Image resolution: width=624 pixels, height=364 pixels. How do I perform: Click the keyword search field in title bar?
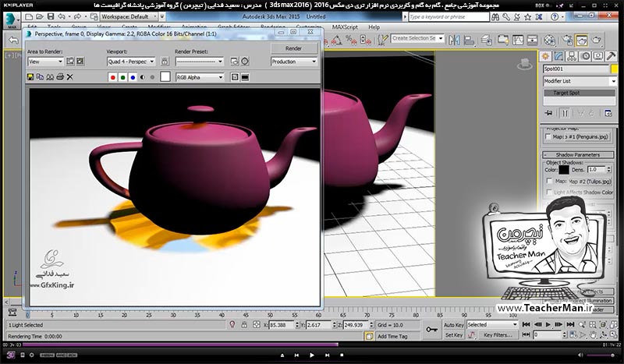(x=449, y=16)
